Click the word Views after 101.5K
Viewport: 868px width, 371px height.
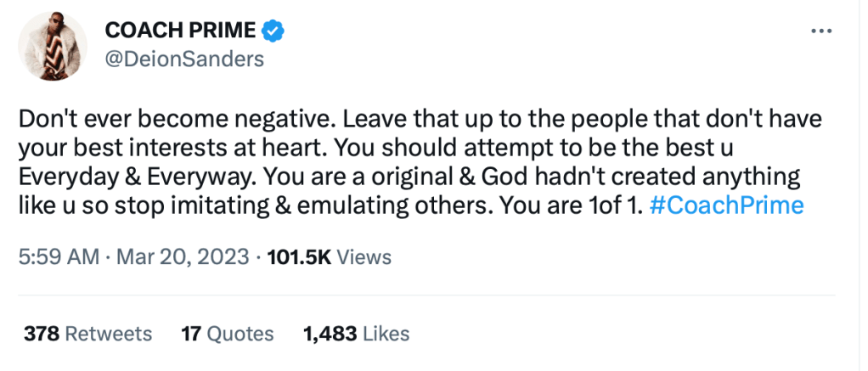pyautogui.click(x=364, y=256)
